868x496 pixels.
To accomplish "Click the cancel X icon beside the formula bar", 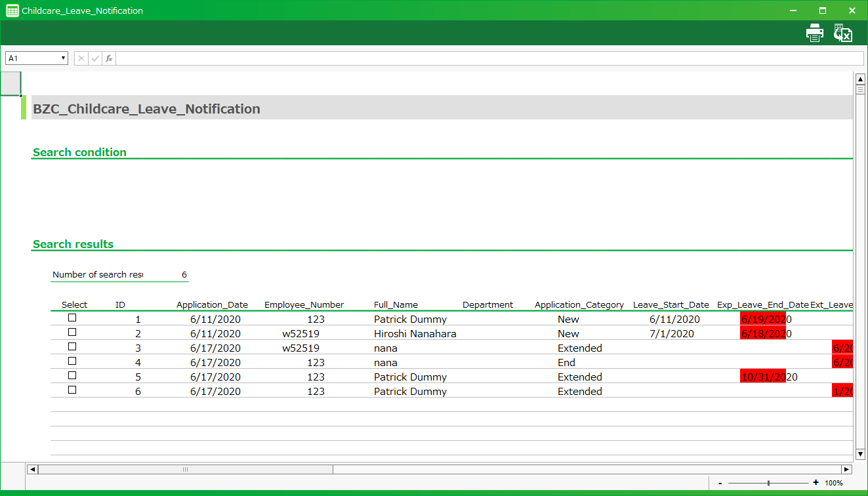I will [81, 58].
